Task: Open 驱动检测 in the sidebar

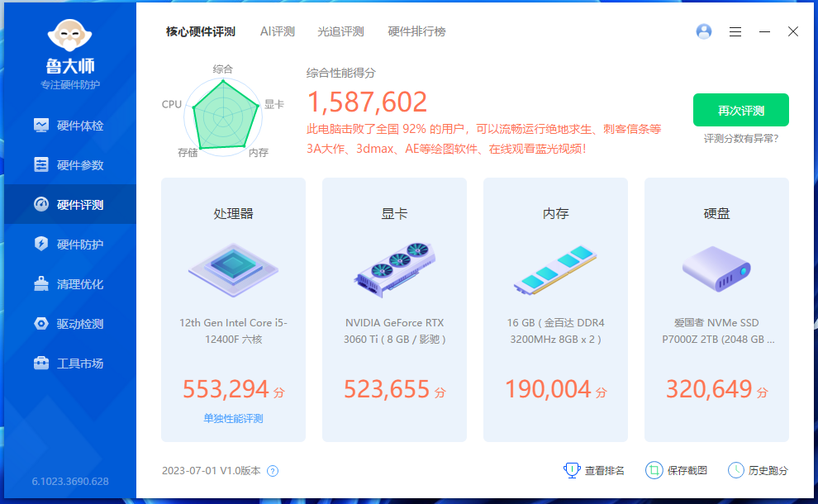Action: click(70, 323)
